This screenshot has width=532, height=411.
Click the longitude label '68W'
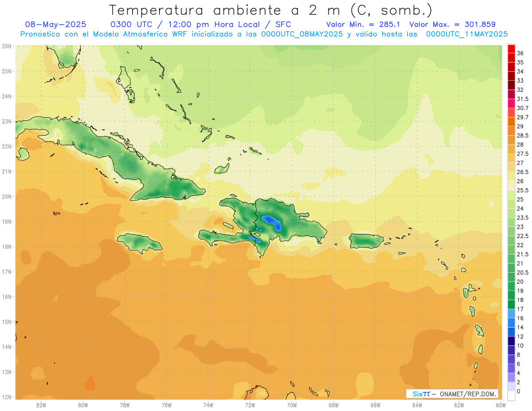(x=333, y=405)
